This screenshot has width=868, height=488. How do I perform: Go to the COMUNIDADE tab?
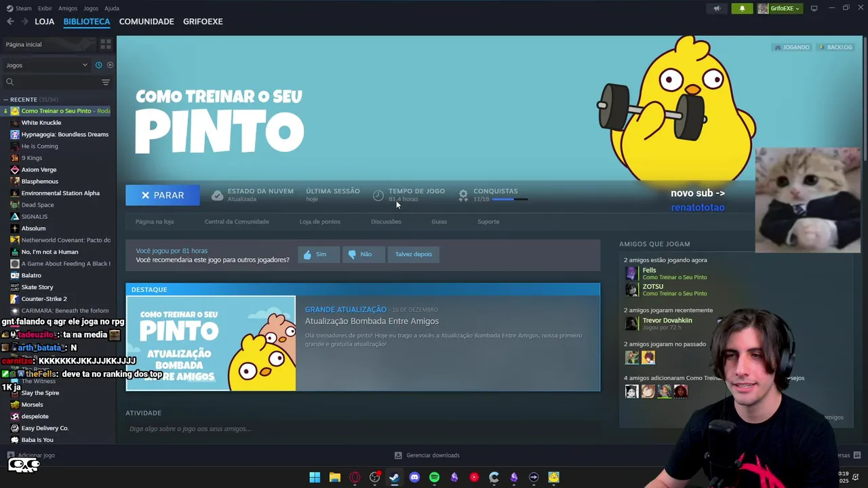tap(146, 22)
